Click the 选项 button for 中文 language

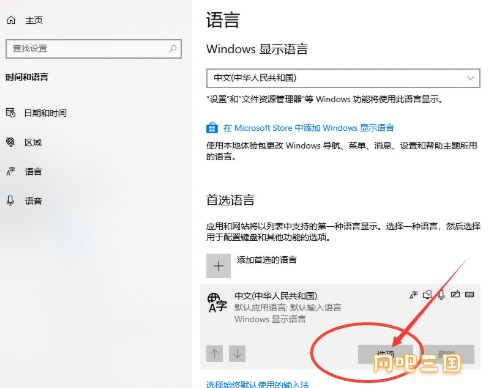(x=385, y=354)
